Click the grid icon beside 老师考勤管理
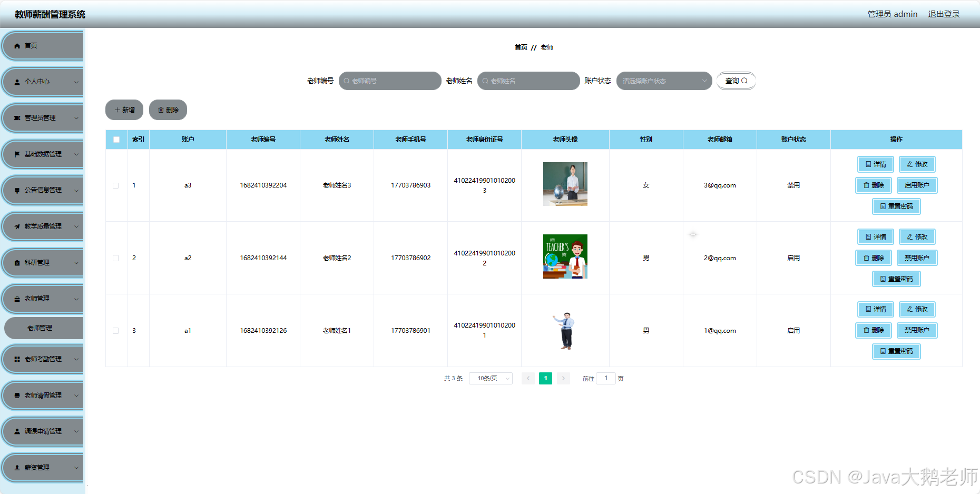Image resolution: width=980 pixels, height=494 pixels. tap(17, 359)
